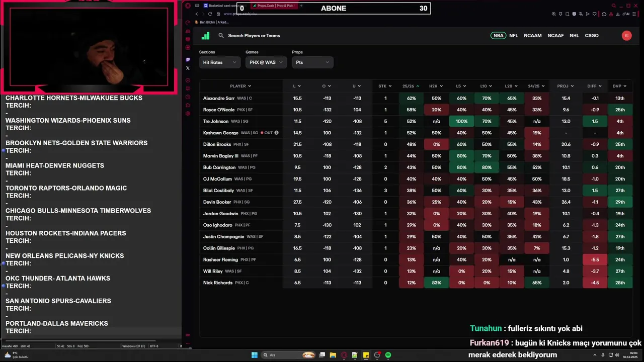Open Tre Johnson player row
This screenshot has height=362, width=644.
click(x=416, y=121)
